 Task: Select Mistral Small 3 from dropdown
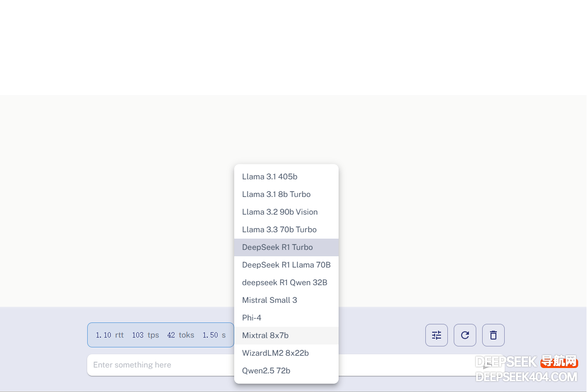(x=286, y=300)
